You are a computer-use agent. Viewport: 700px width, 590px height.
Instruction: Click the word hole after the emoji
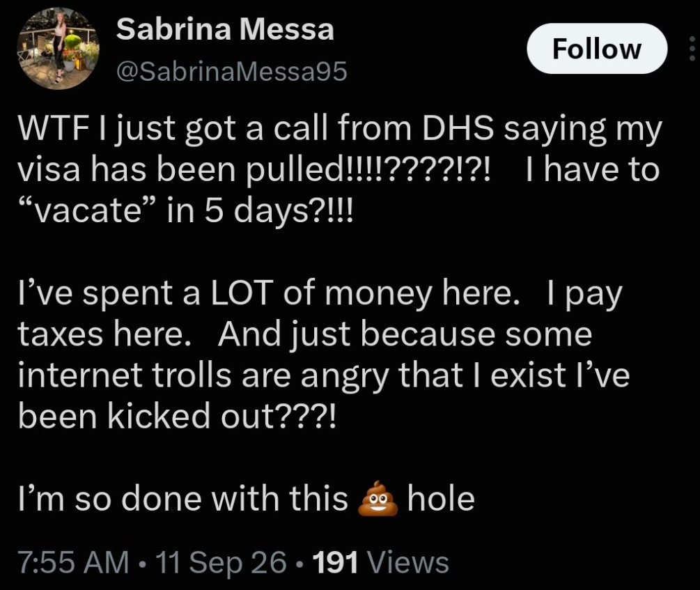click(441, 499)
